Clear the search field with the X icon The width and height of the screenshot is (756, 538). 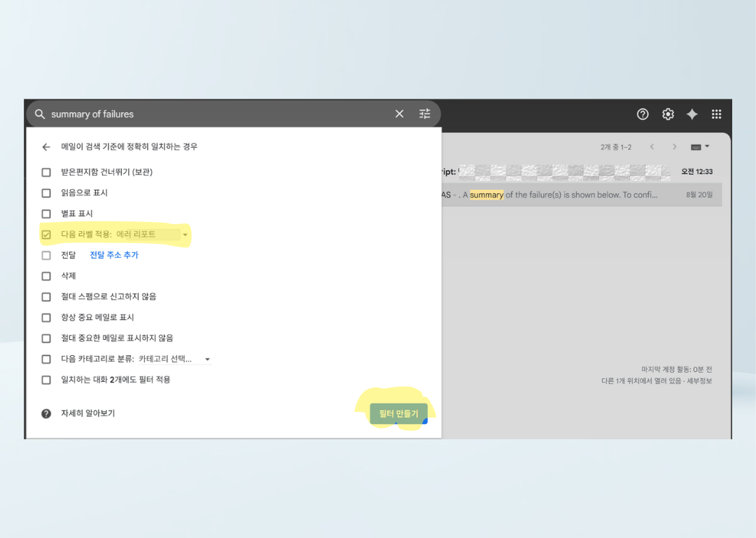(x=399, y=113)
